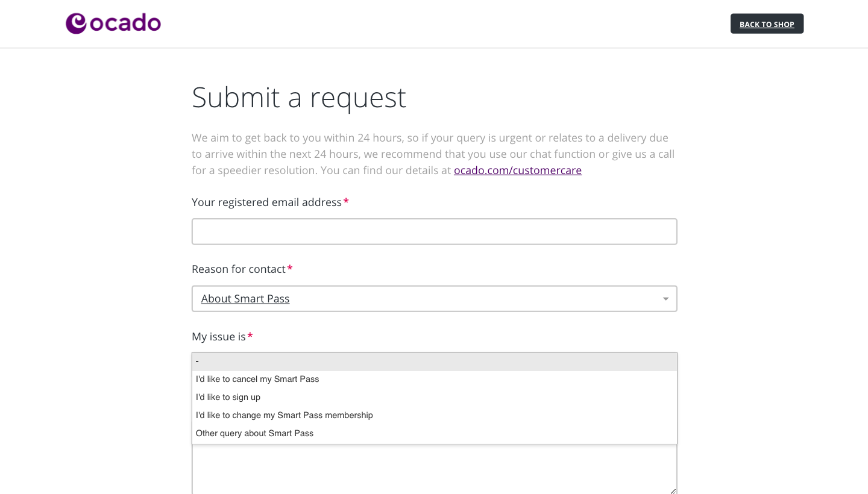Click the paragraph about replying within 24 hours
The image size is (868, 494).
pyautogui.click(x=433, y=154)
